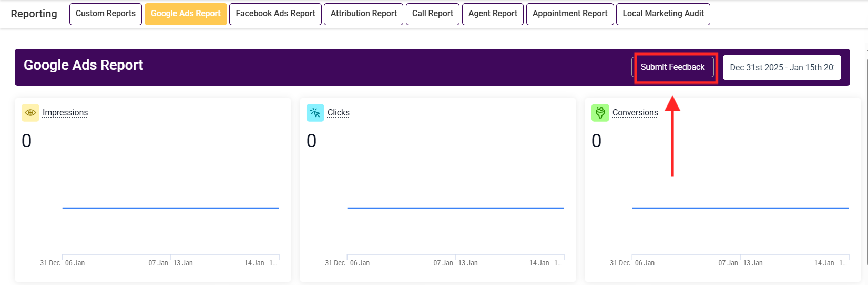
Task: Click the Clicks chart blue line
Action: pyautogui.click(x=456, y=208)
